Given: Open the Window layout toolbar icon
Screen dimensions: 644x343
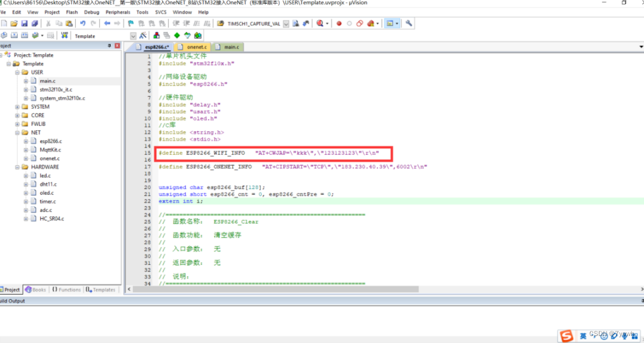Looking at the screenshot, I should pyautogui.click(x=389, y=24).
